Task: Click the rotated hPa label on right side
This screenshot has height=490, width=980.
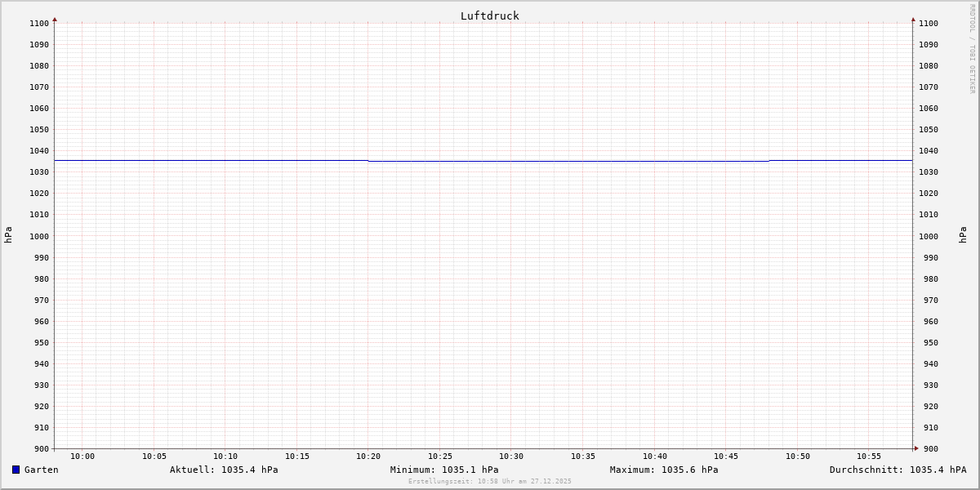Action: pos(963,235)
